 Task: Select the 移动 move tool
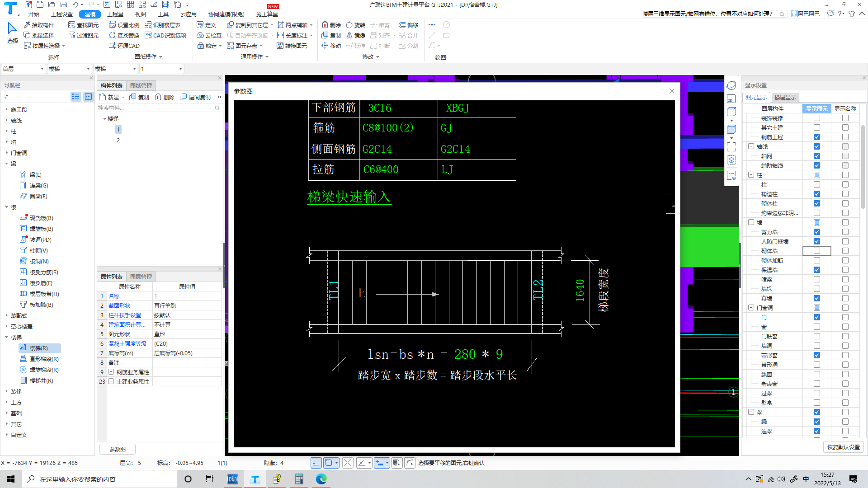click(331, 46)
